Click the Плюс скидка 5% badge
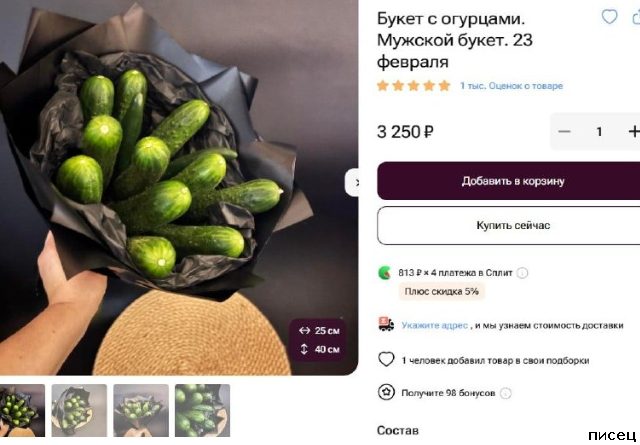 [x=441, y=291]
